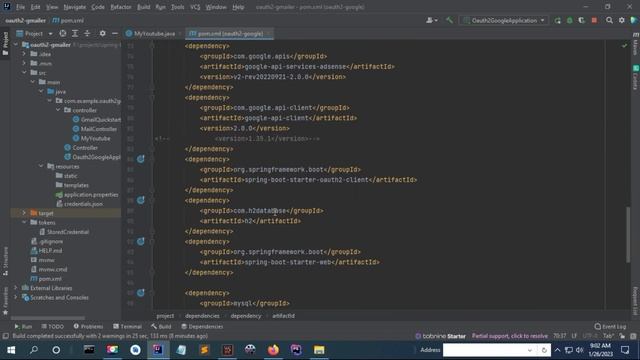Open IDE settings gear in toolbar
Image resolution: width=640 pixels, height=360 pixels.
point(622,20)
